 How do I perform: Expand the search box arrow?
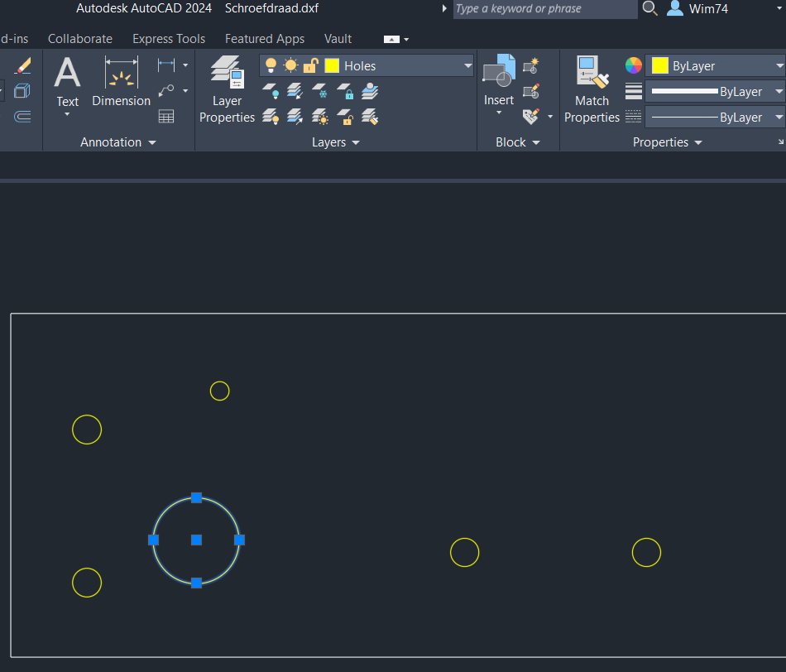point(444,8)
